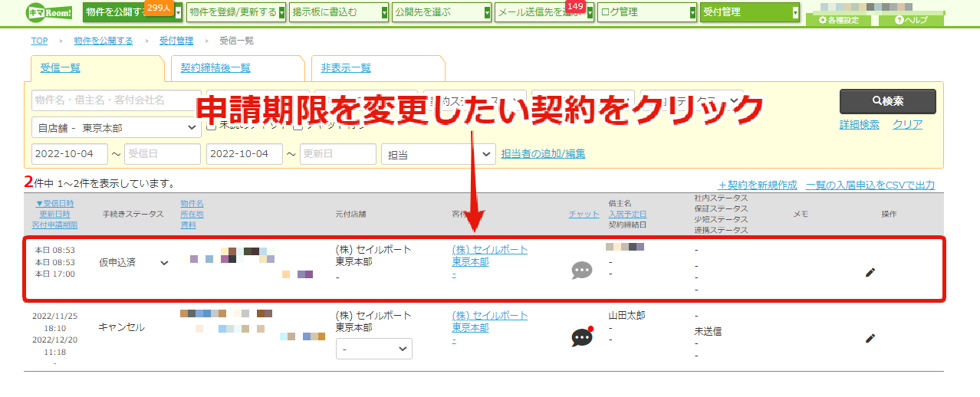Open 仮申込済 status dropdown

134,262
